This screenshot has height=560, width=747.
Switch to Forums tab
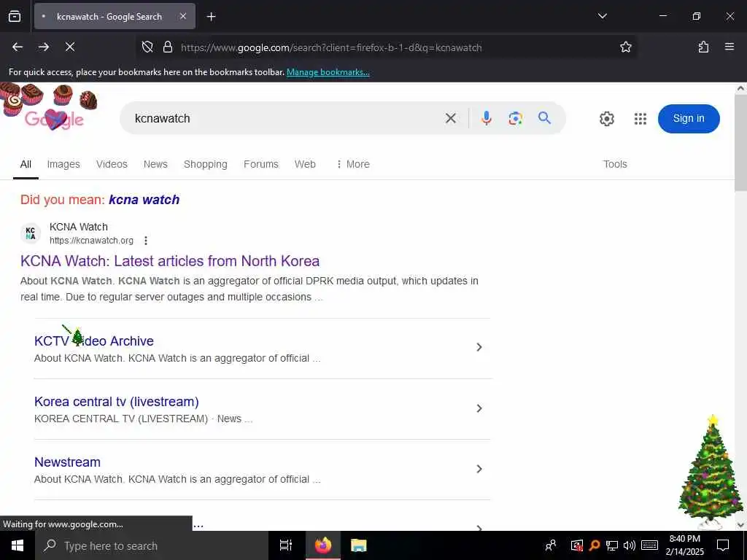260,164
